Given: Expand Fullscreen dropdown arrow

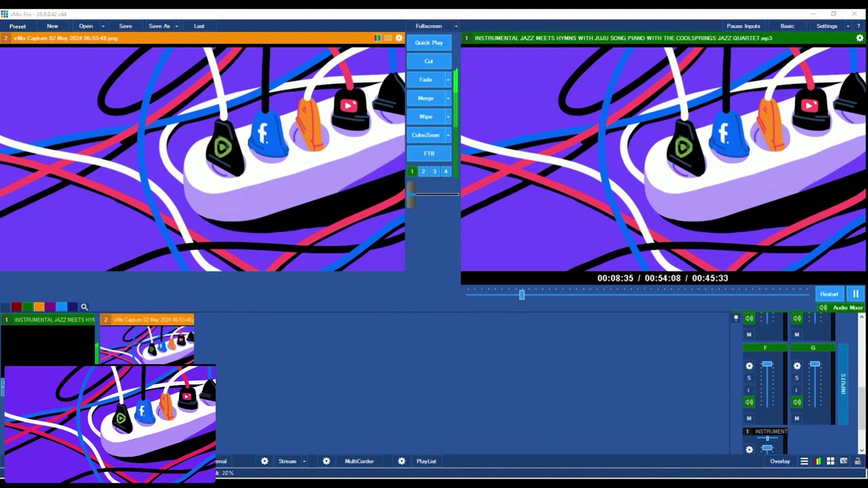Looking at the screenshot, I should click(456, 26).
